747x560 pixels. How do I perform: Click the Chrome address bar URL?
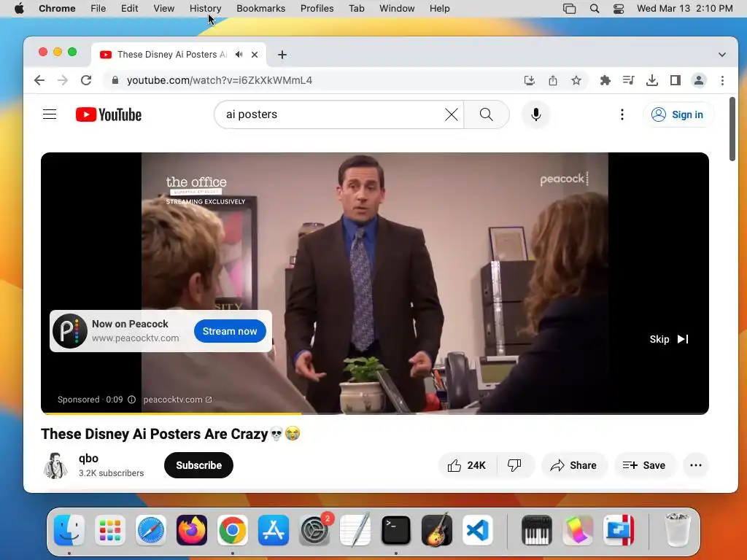tap(219, 80)
